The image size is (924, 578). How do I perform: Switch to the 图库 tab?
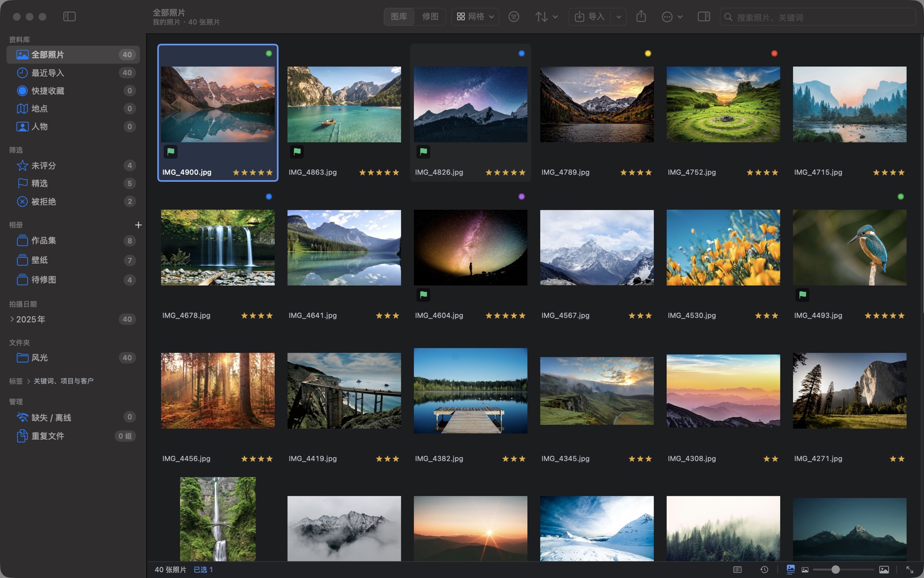[399, 16]
